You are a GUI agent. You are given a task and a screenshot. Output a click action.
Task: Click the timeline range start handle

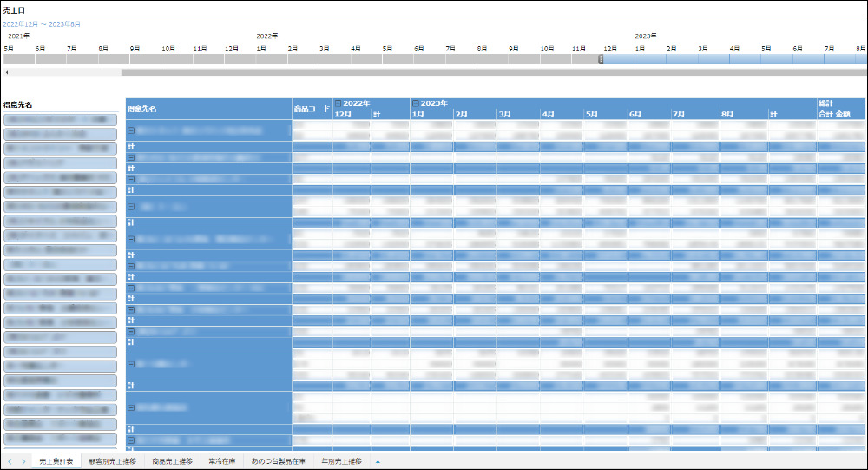pyautogui.click(x=601, y=59)
